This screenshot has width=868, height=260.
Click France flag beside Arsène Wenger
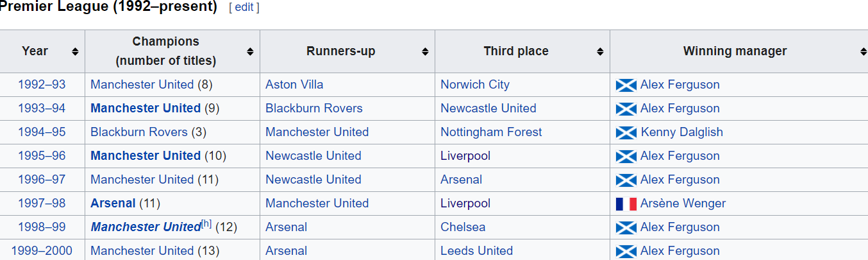[x=626, y=204]
